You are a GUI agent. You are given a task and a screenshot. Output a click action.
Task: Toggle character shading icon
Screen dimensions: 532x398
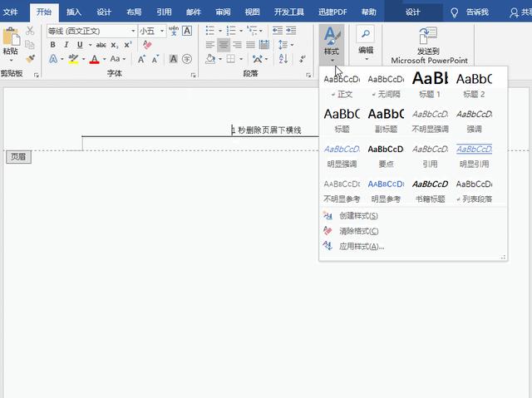tap(173, 59)
